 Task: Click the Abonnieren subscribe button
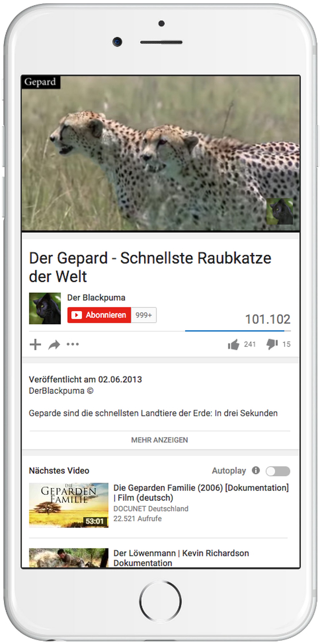click(99, 315)
